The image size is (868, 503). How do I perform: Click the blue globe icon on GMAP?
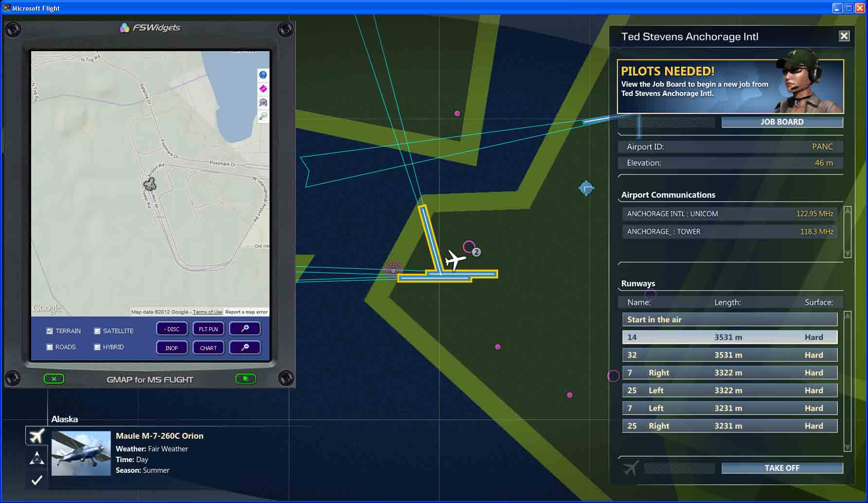tap(263, 75)
